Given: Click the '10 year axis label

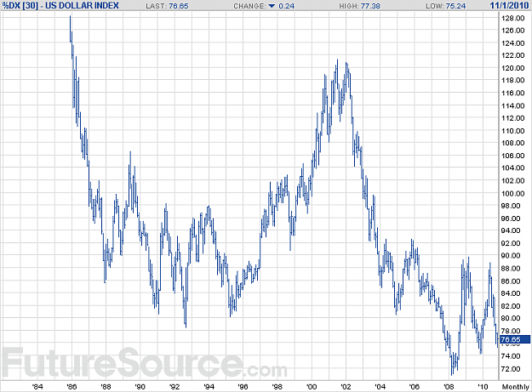Looking at the screenshot, I should (x=483, y=387).
